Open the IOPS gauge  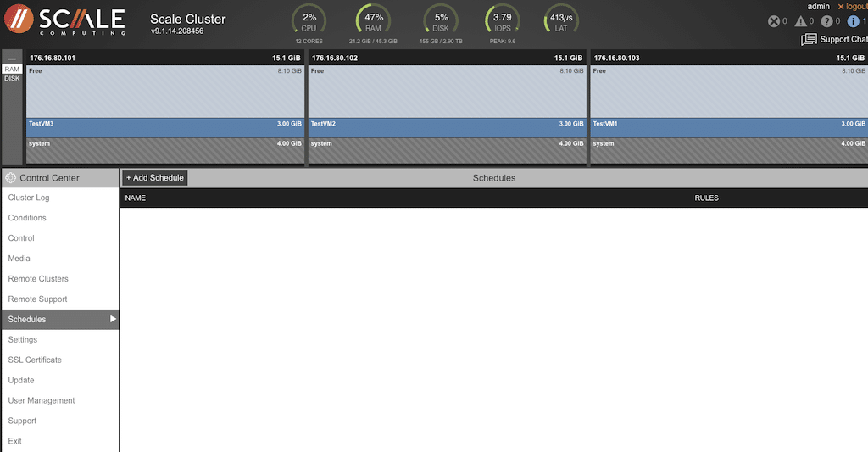point(503,21)
